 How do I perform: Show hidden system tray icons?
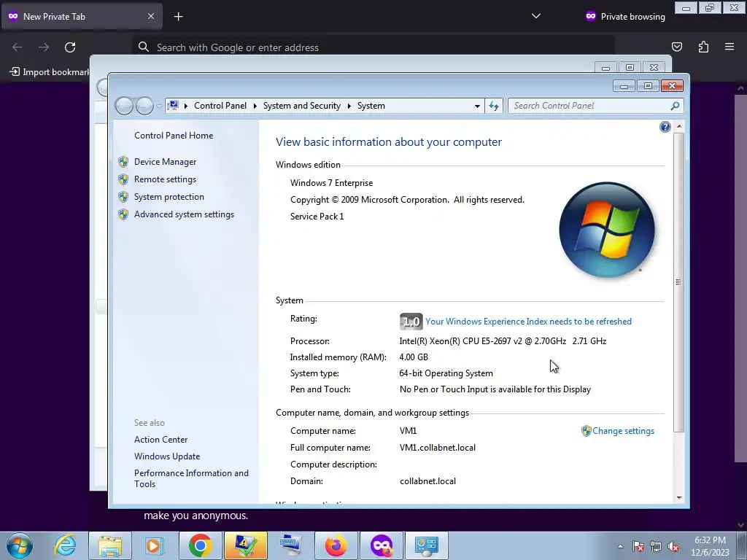(620, 546)
